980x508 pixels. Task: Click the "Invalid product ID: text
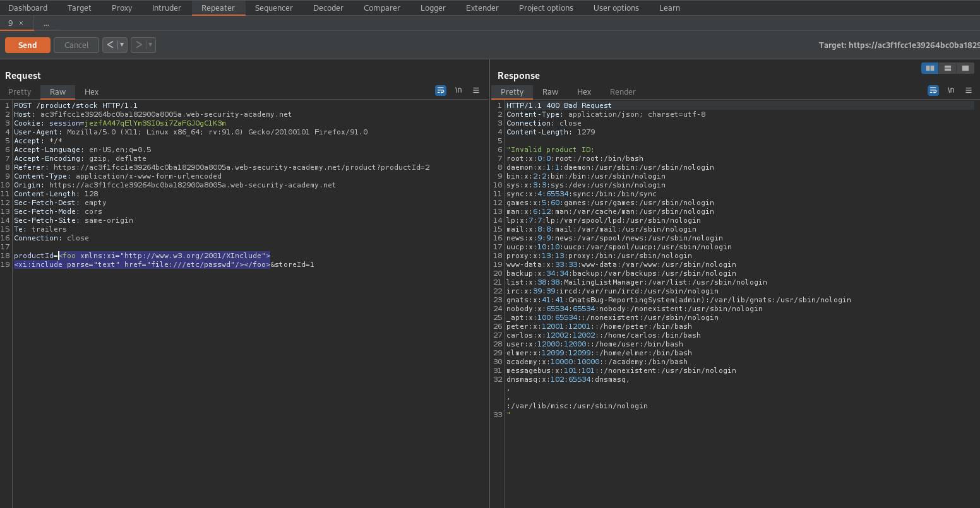550,150
